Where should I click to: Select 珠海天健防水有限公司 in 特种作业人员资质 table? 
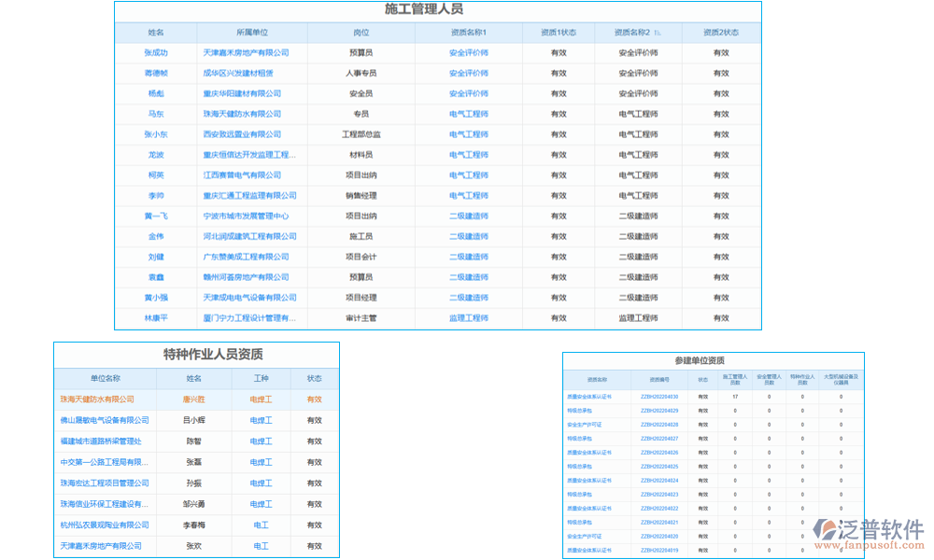click(x=99, y=399)
